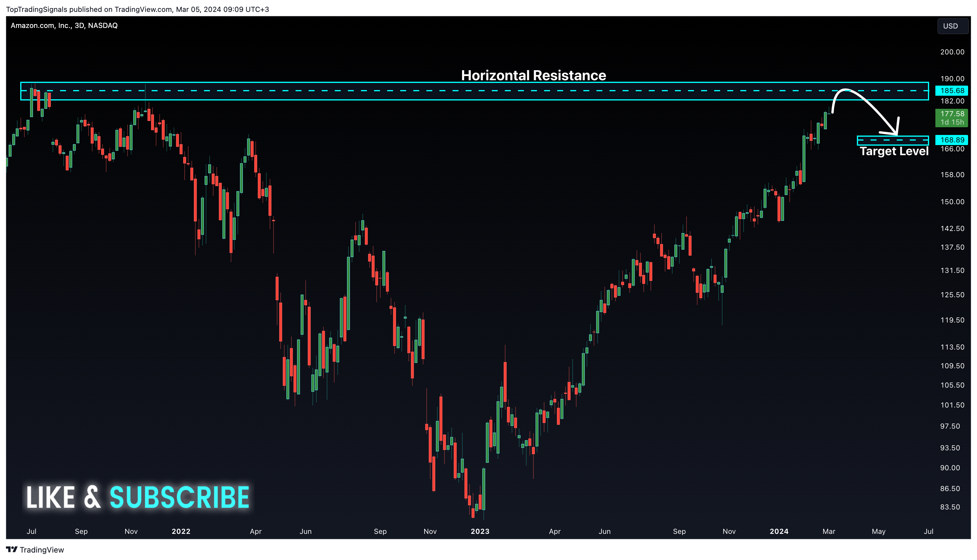
Task: Click the Mar label on the time axis
Action: click(x=829, y=531)
